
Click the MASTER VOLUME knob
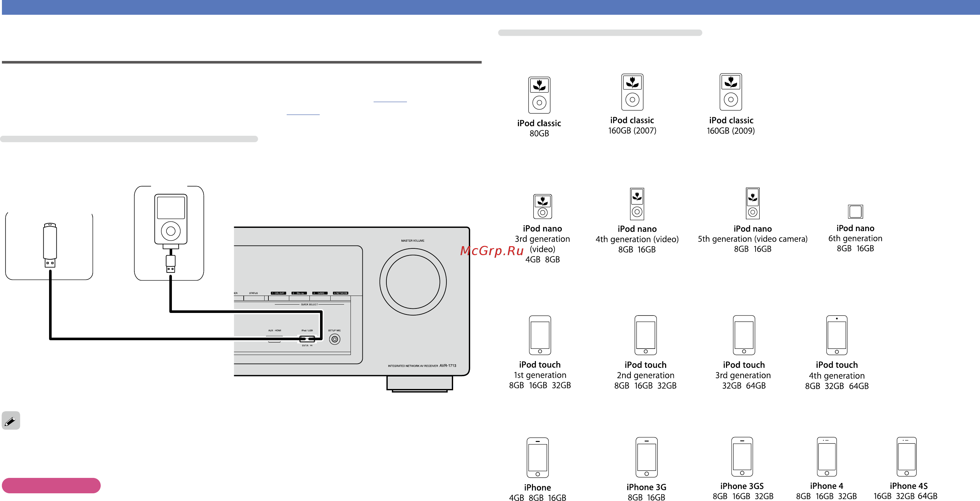(x=413, y=282)
